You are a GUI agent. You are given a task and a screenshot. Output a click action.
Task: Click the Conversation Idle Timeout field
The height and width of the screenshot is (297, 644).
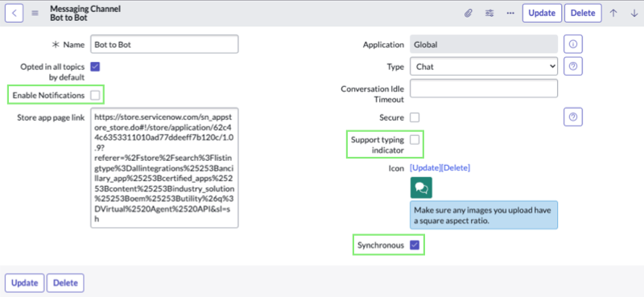pos(484,89)
